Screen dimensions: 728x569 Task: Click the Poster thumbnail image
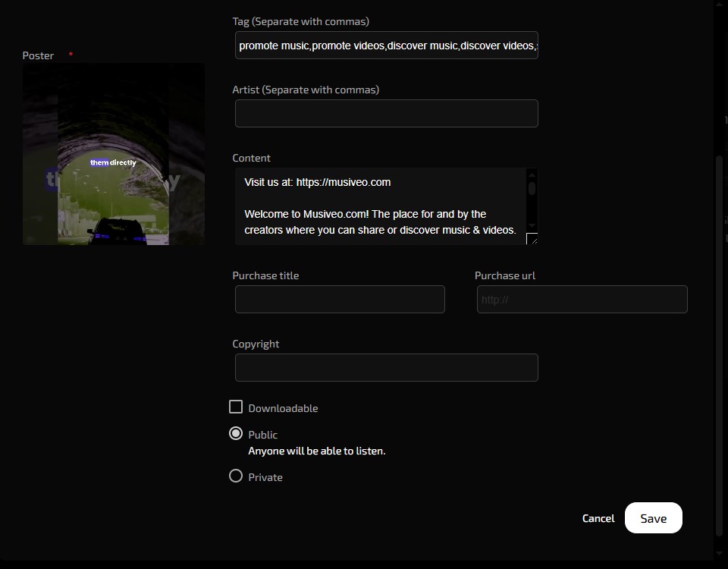(x=114, y=154)
